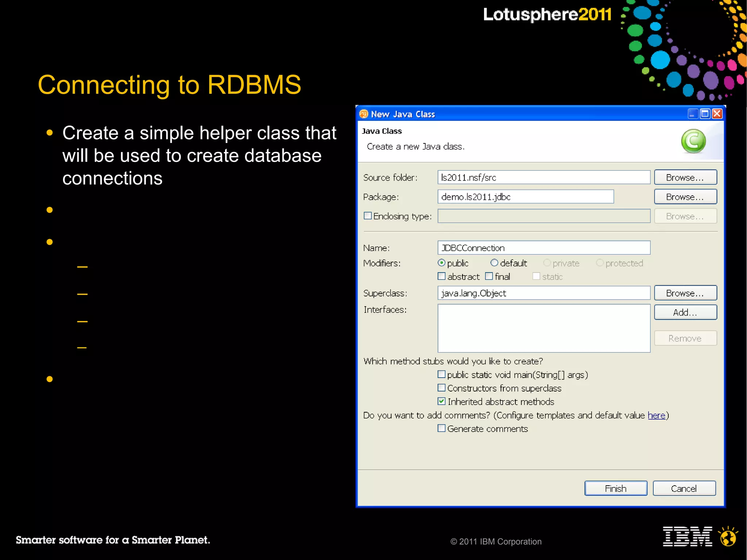Select the default modifier radio button
Viewport: 747px width, 560px height.
(494, 263)
